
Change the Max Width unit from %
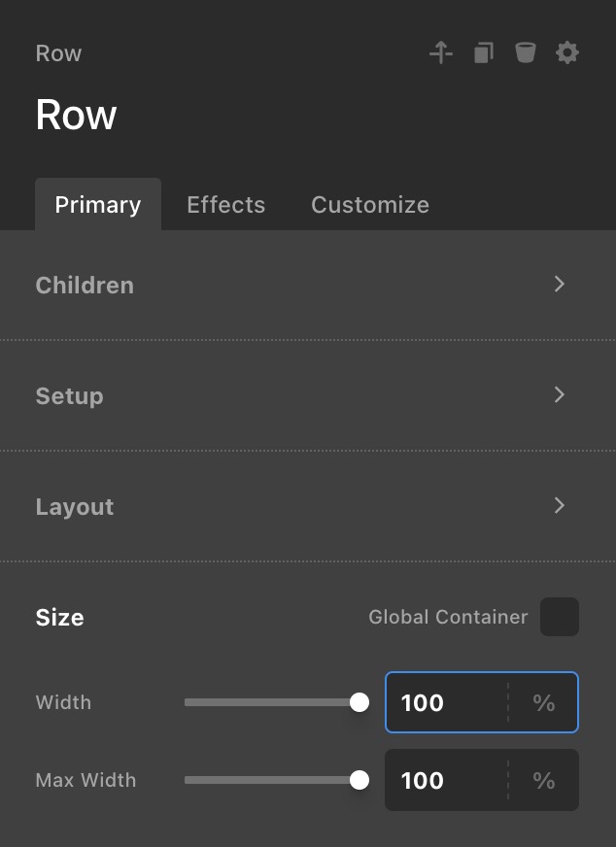(x=544, y=780)
